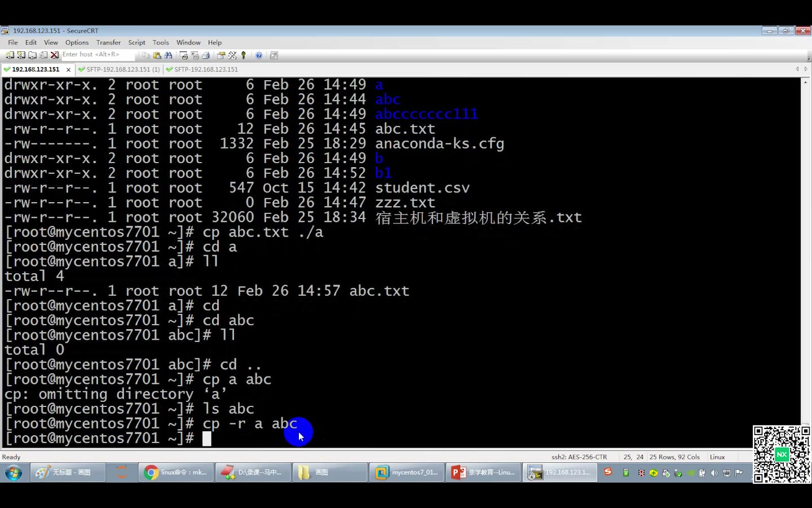Disconnect session with the red X toolbar icon
The width and height of the screenshot is (812, 508).
[54, 55]
